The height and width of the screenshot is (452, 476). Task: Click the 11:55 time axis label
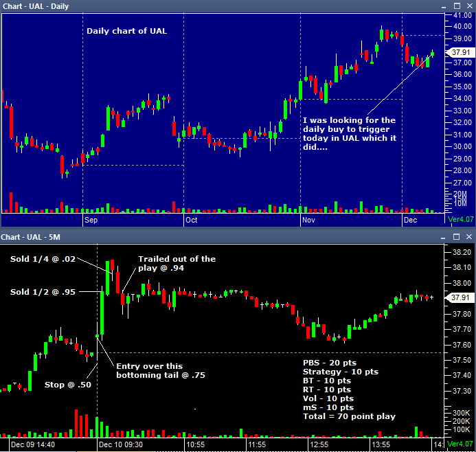257,444
